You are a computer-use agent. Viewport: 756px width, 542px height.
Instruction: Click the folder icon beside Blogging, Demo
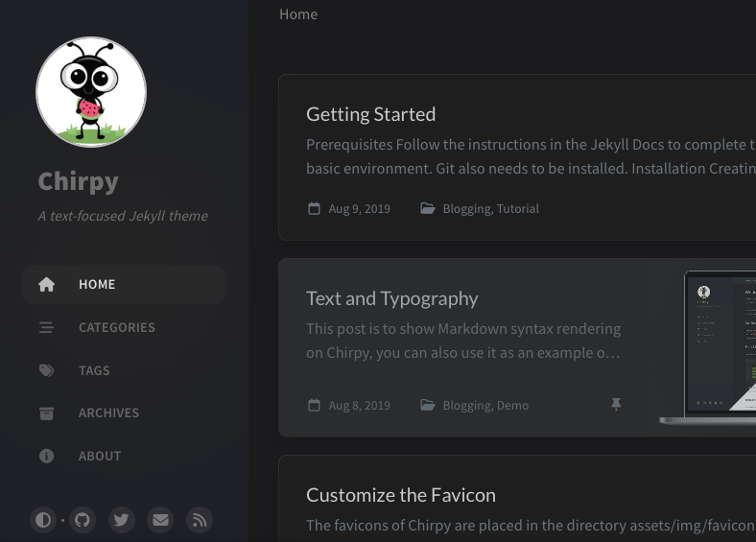pos(428,405)
